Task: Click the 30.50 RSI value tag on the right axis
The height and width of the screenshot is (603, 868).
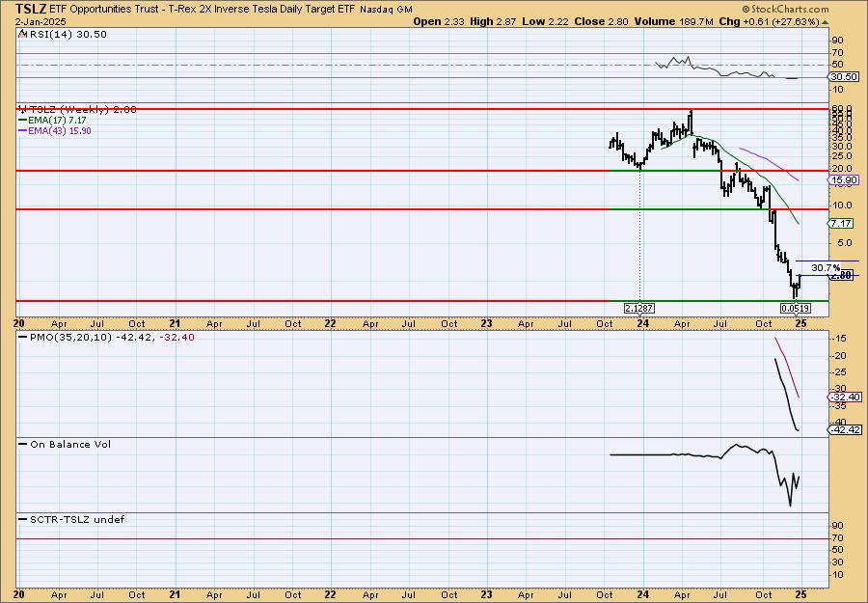Action: 845,77
